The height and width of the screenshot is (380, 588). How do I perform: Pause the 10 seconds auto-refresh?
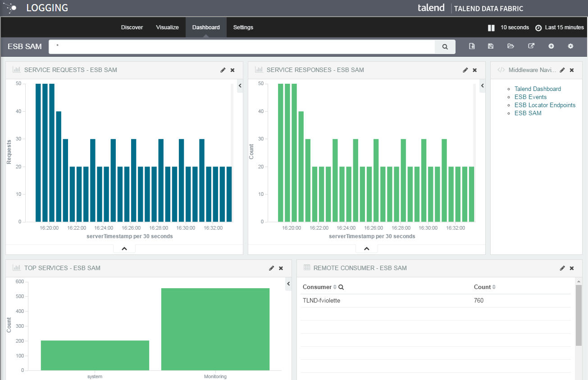[491, 28]
